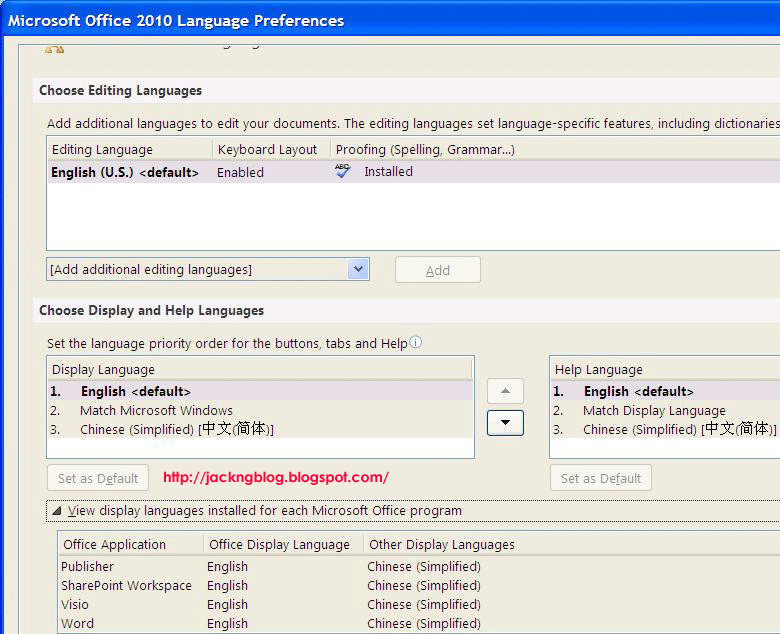The height and width of the screenshot is (634, 780).
Task: Click the info icon beside Help text
Action: 416,342
